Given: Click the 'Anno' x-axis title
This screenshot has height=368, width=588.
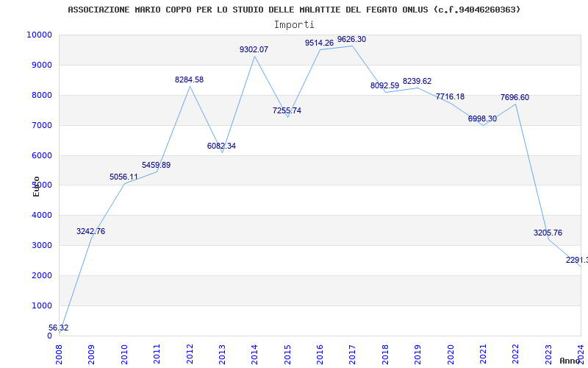Looking at the screenshot, I should pos(570,361).
